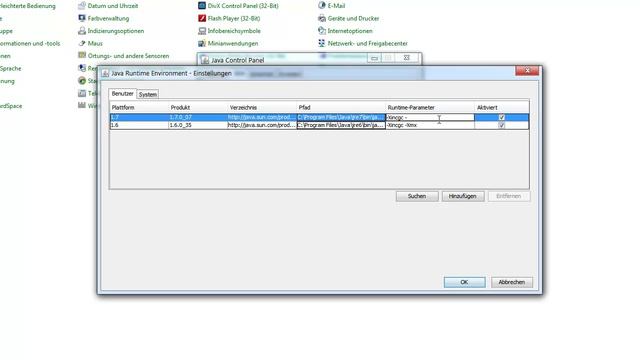
Task: Close the Java Runtime Environment dialog
Action: click(527, 71)
